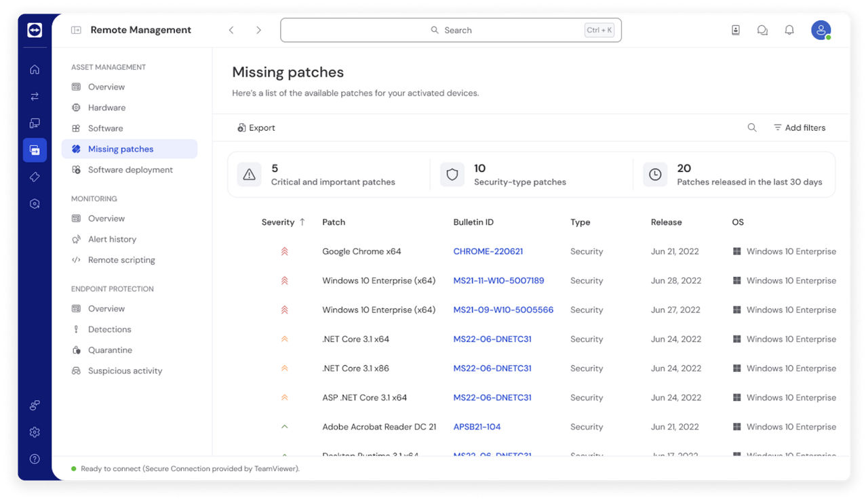
Task: Click critical severity icon for Google Chrome
Action: point(284,251)
